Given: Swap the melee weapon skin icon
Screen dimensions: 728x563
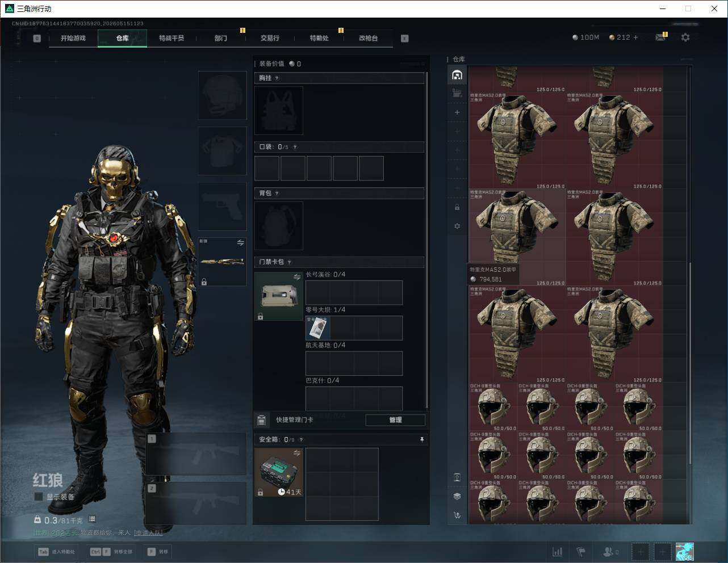Looking at the screenshot, I should pos(241,243).
